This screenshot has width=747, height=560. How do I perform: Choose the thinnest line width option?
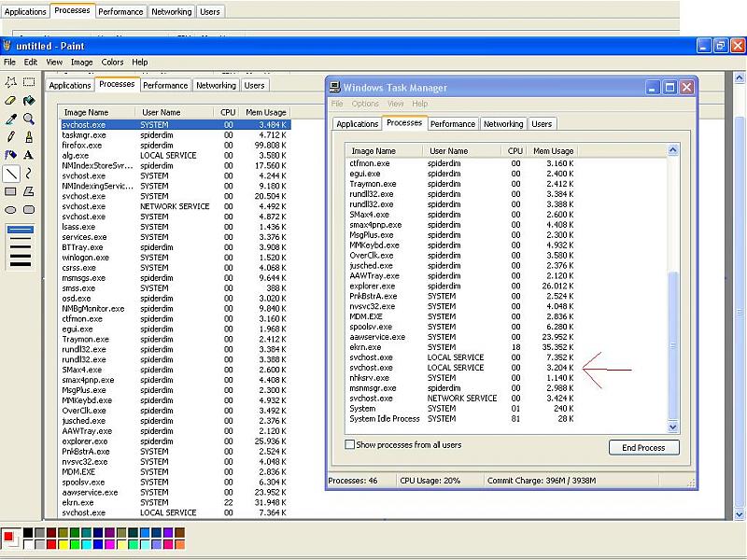pyautogui.click(x=20, y=230)
